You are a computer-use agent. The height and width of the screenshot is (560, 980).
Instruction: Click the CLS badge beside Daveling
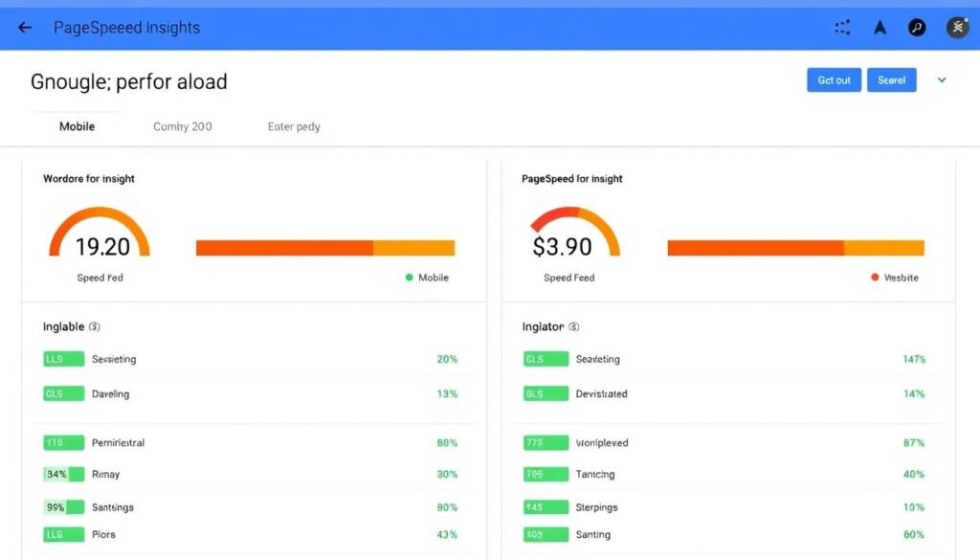[64, 393]
